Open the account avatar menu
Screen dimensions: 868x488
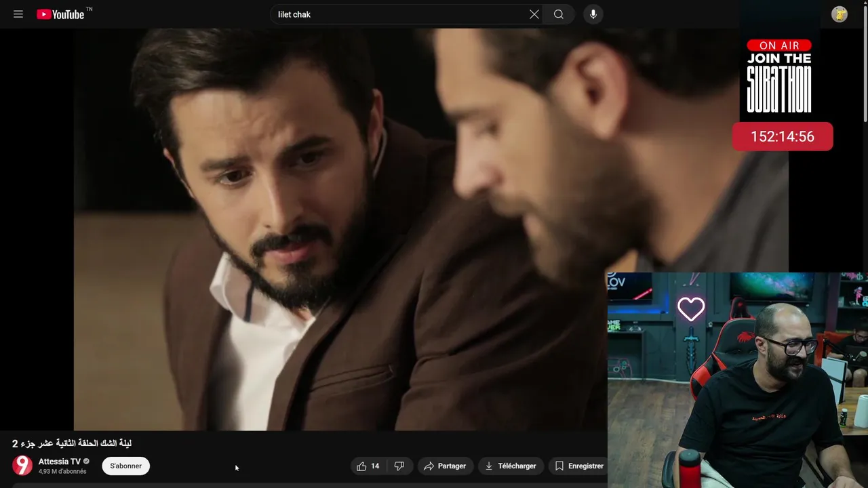pos(840,14)
